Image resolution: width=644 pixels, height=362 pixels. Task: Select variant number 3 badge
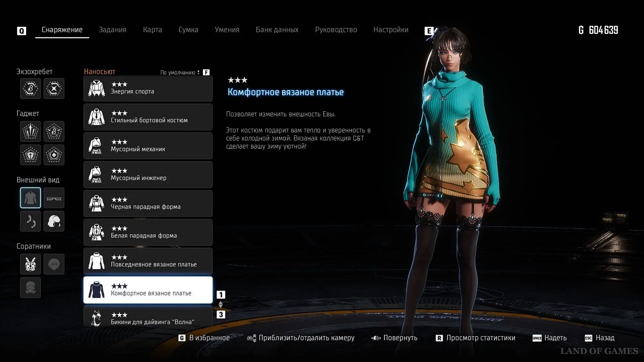[221, 314]
